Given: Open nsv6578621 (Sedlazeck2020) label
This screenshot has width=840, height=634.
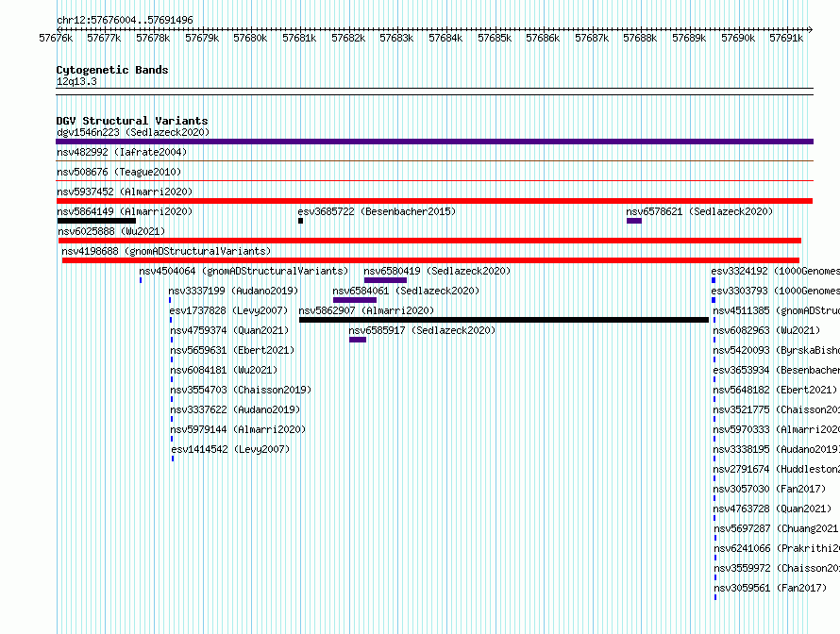Looking at the screenshot, I should click(699, 211).
